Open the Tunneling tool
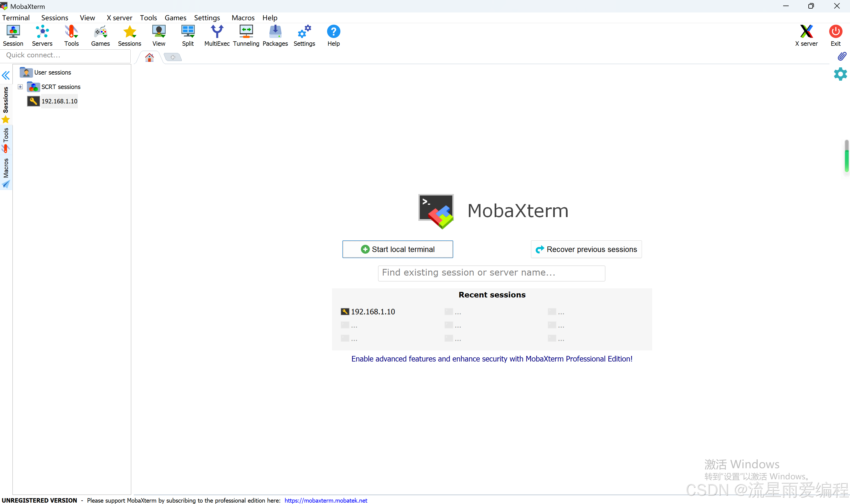 (x=246, y=35)
